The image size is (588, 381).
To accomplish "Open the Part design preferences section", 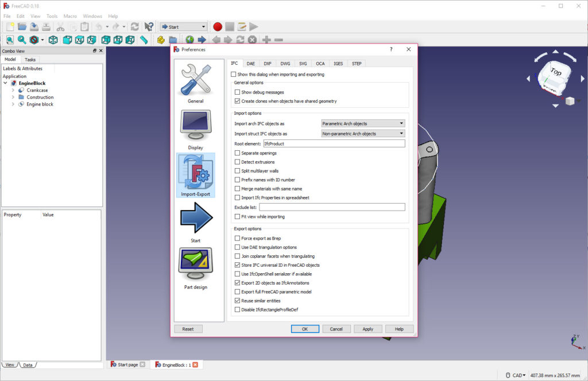I will tap(195, 269).
